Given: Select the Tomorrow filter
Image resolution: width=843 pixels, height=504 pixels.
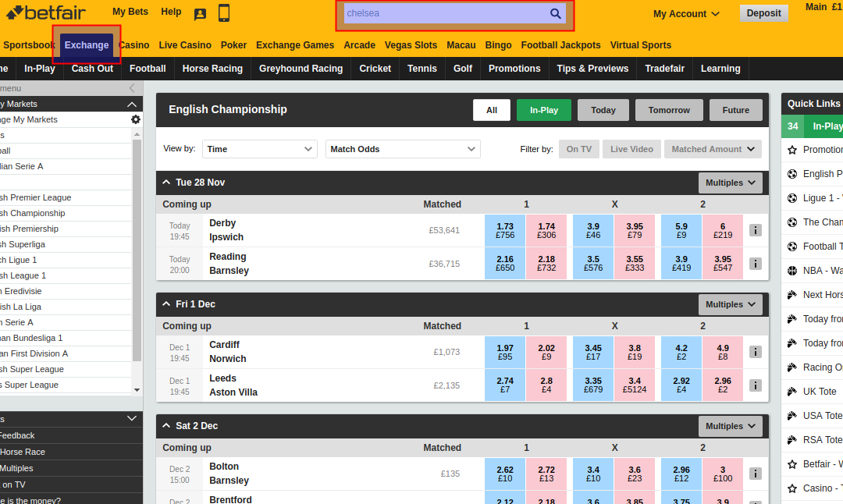Looking at the screenshot, I should click(x=669, y=110).
